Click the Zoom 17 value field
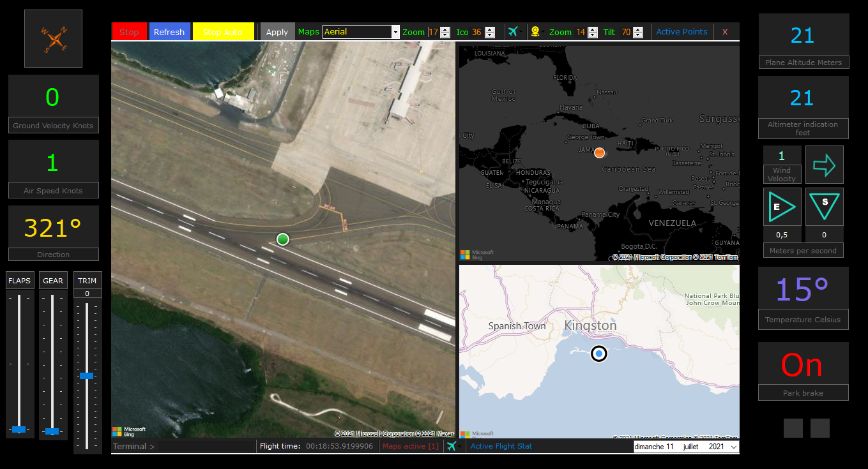This screenshot has height=469, width=868. pos(434,32)
